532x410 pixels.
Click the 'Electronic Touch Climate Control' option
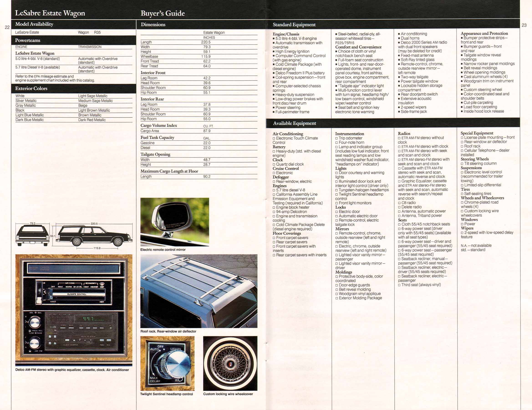pyautogui.click(x=295, y=140)
